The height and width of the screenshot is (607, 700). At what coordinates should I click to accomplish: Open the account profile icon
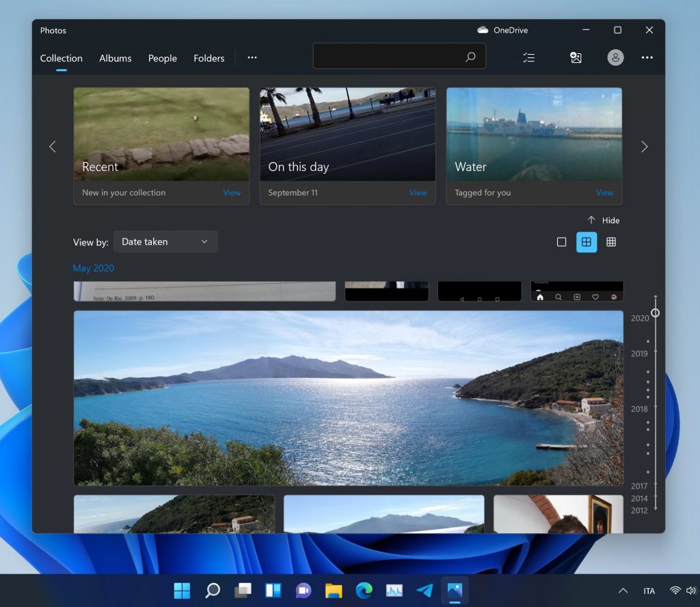click(615, 57)
